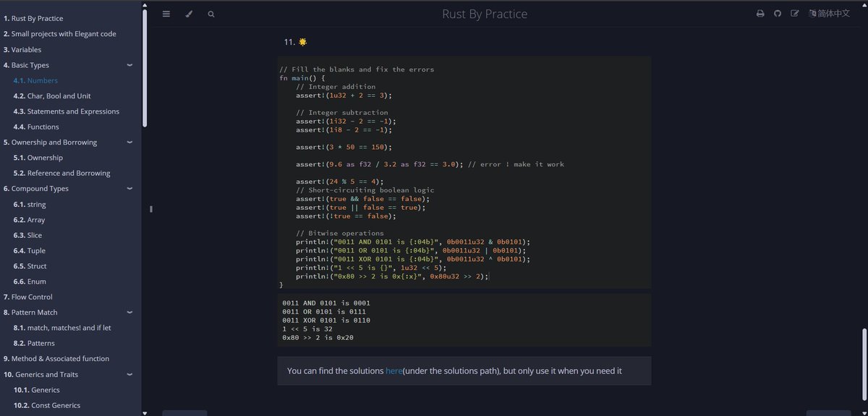Go to section 6.1 string

pos(30,205)
